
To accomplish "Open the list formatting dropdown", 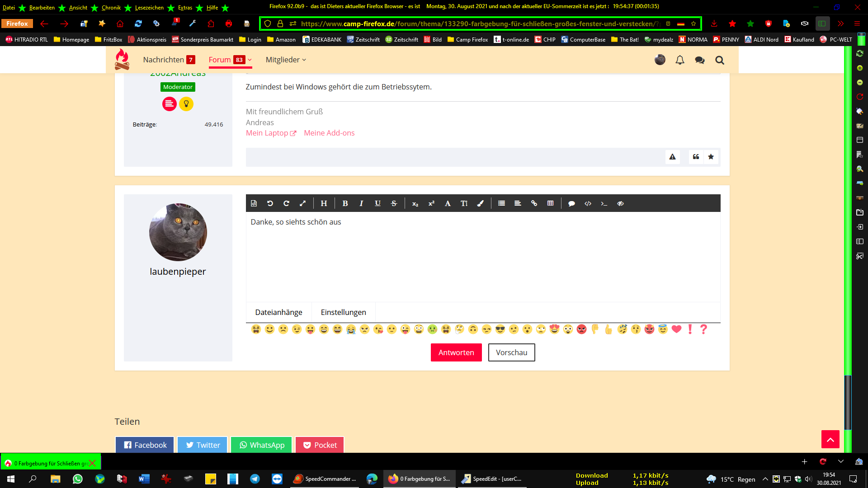I will 501,203.
